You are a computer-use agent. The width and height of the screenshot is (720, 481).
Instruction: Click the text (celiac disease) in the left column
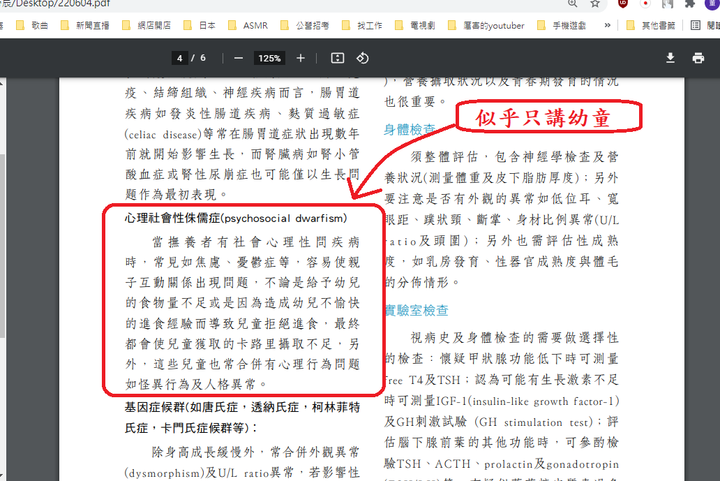pos(163,134)
